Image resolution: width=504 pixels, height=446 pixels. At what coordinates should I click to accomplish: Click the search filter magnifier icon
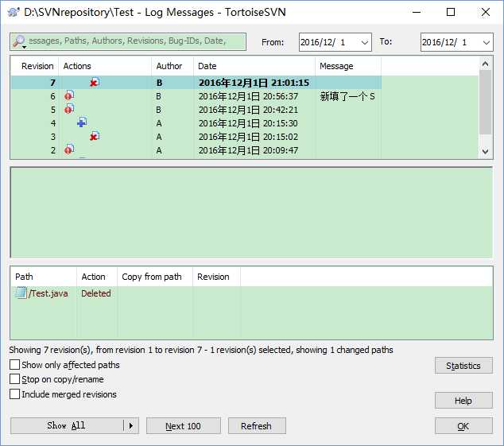click(x=19, y=41)
